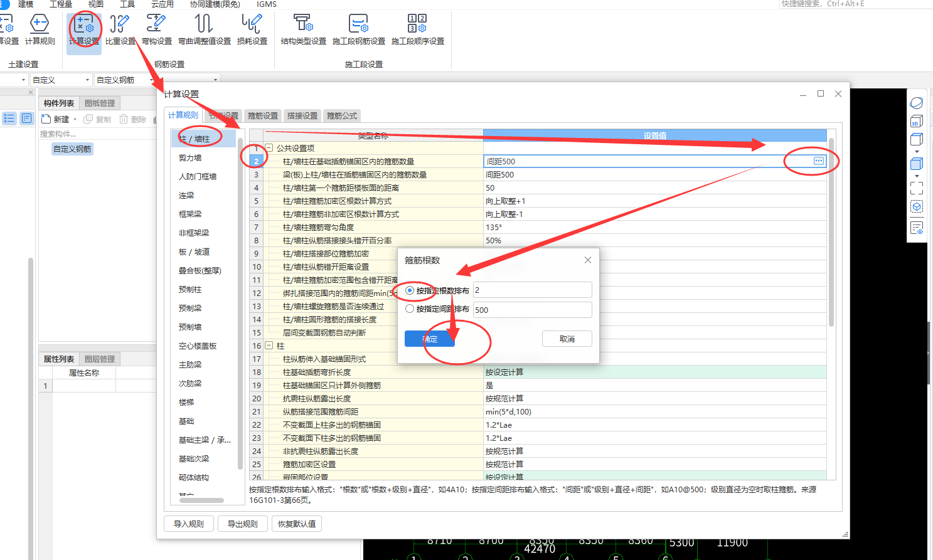Open 比重设置 tool
Image resolution: width=933 pixels, height=560 pixels.
120,30
